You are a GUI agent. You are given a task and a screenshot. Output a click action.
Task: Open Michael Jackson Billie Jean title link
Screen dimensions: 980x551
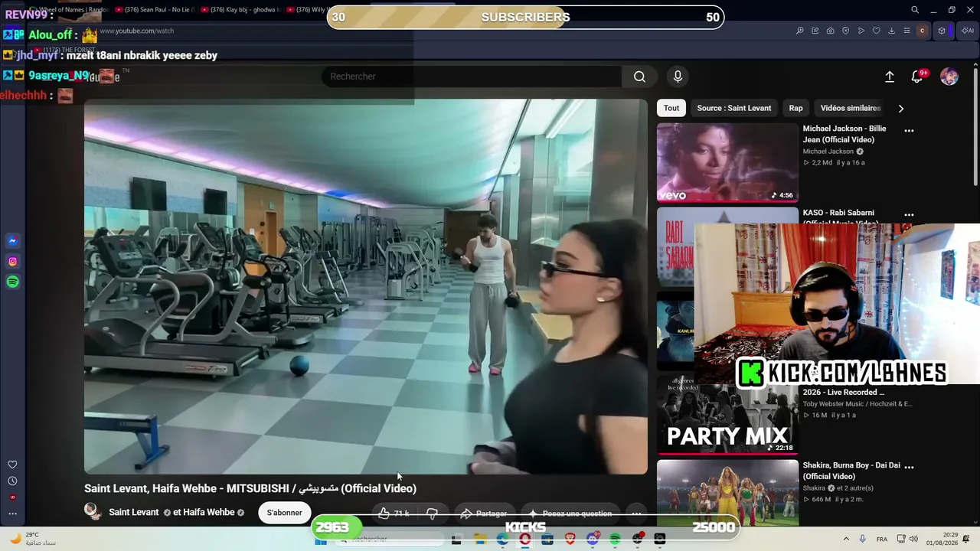click(x=844, y=134)
